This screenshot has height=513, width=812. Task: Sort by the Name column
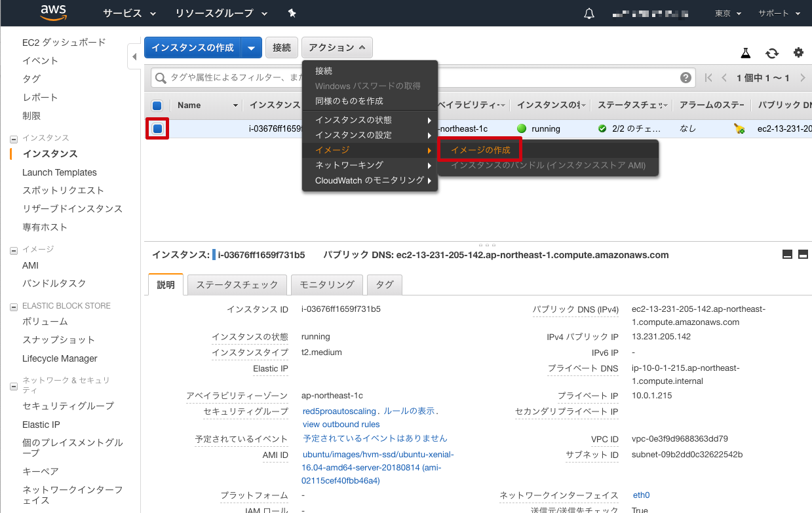click(x=206, y=105)
